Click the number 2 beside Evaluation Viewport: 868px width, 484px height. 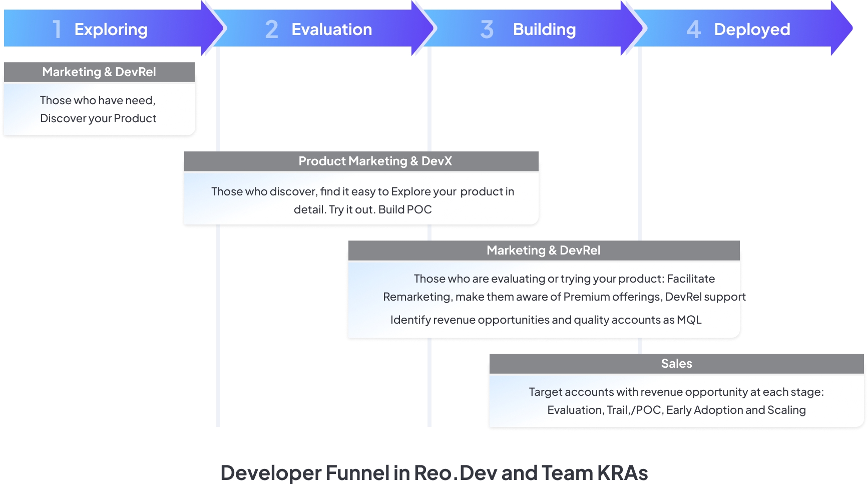pyautogui.click(x=271, y=30)
